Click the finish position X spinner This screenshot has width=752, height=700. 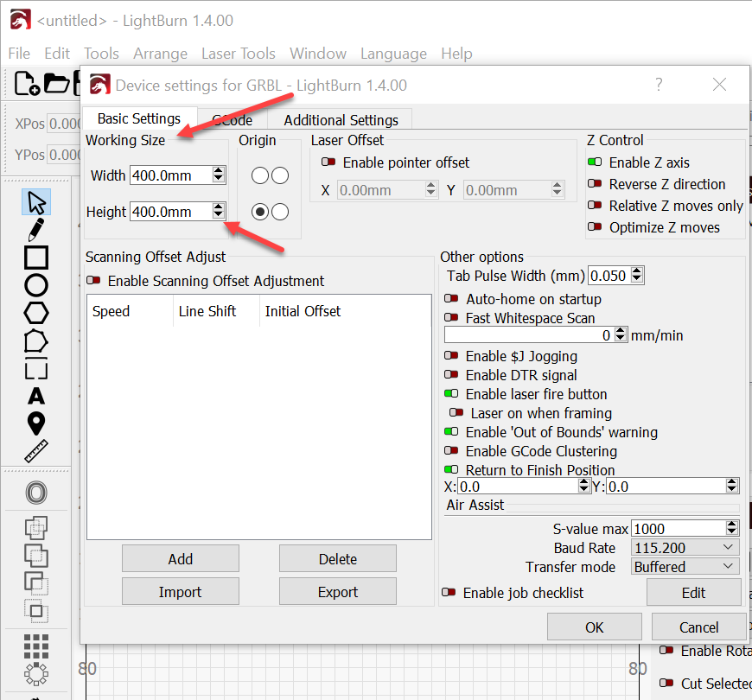(583, 487)
